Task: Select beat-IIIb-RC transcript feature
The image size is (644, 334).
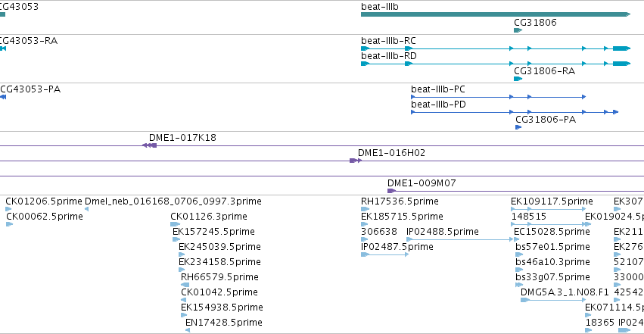Action: click(496, 48)
